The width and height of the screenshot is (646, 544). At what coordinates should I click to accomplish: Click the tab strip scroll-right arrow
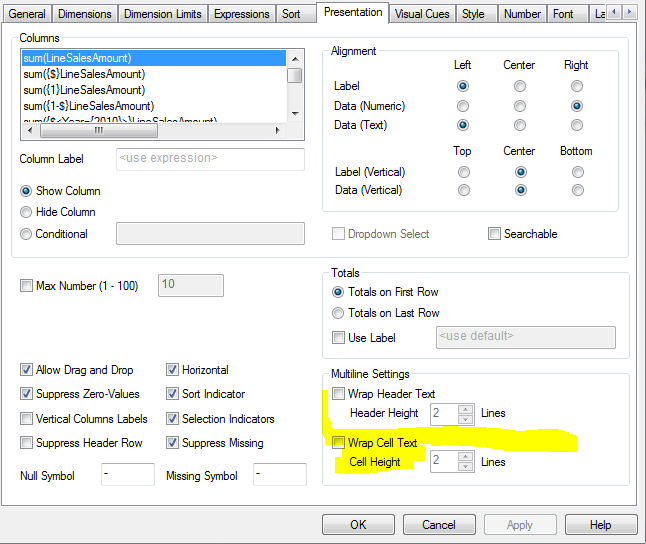pos(629,12)
